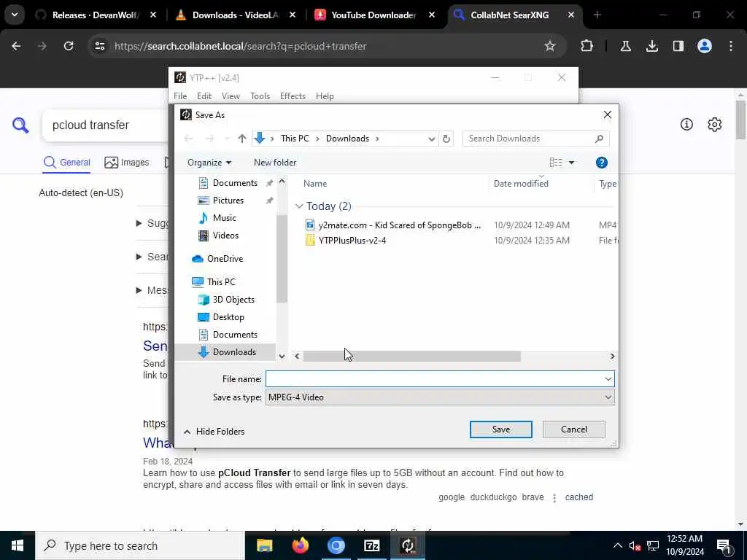
Task: Click cached link under search result
Action: (578, 497)
